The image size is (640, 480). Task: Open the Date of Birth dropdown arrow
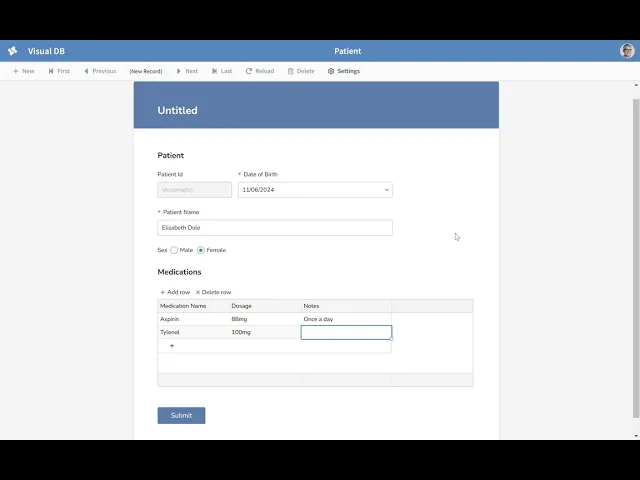point(386,190)
